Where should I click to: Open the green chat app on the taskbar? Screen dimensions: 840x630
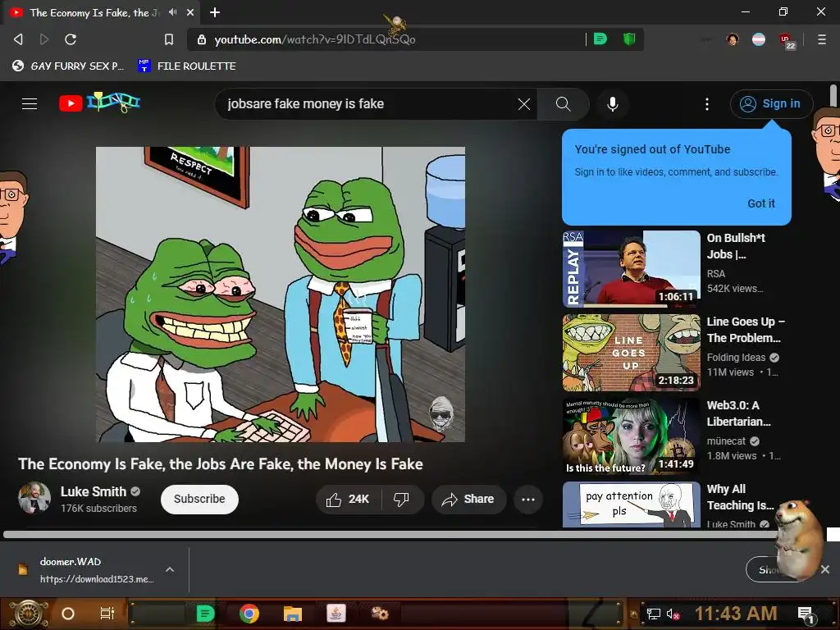[205, 614]
